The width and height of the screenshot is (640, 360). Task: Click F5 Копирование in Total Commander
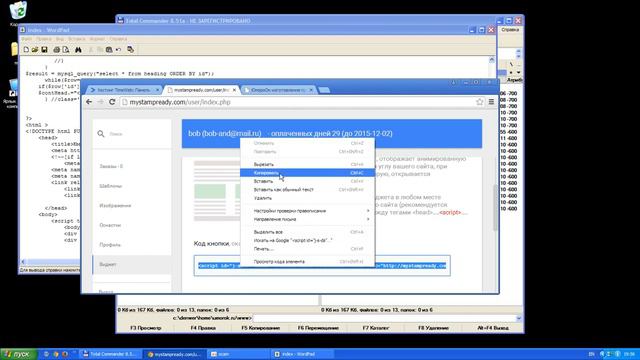click(x=260, y=328)
